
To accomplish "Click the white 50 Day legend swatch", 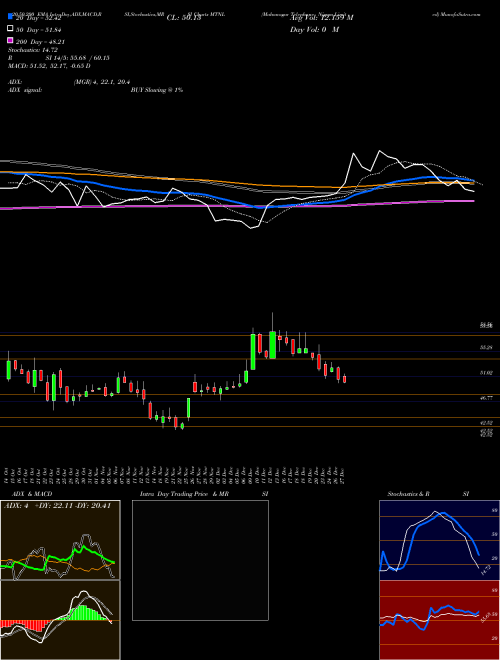I will point(10,29).
